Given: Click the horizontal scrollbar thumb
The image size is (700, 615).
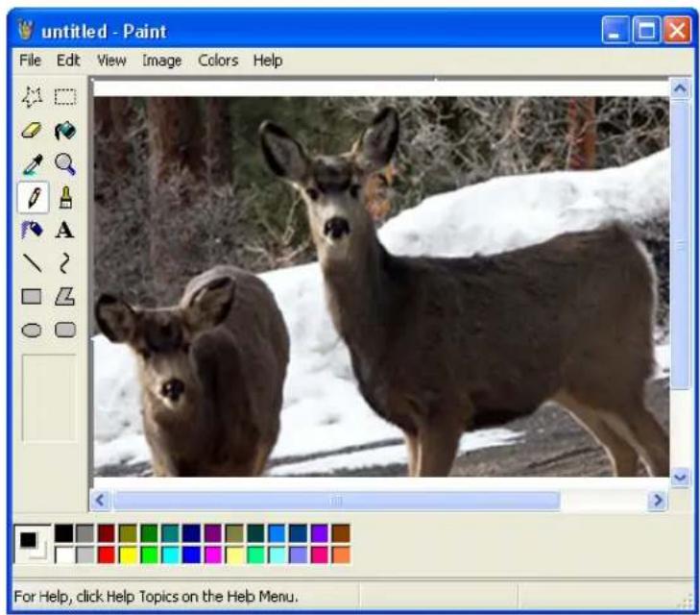Looking at the screenshot, I should [336, 501].
